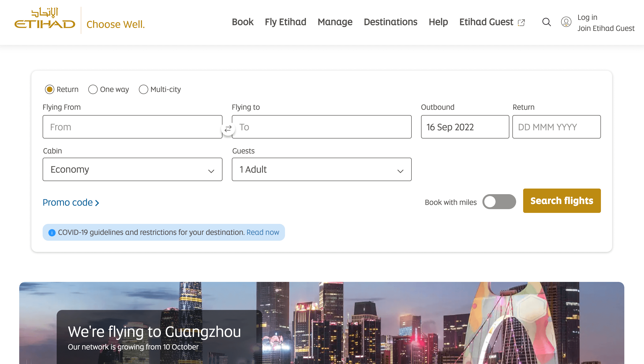This screenshot has width=644, height=364.
Task: Click the Log in link
Action: click(x=587, y=17)
